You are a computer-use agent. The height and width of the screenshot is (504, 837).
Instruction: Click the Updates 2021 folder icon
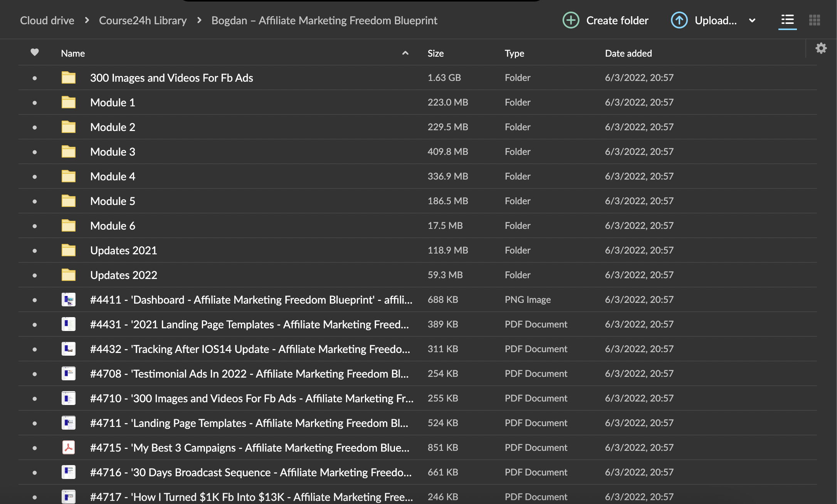point(69,250)
